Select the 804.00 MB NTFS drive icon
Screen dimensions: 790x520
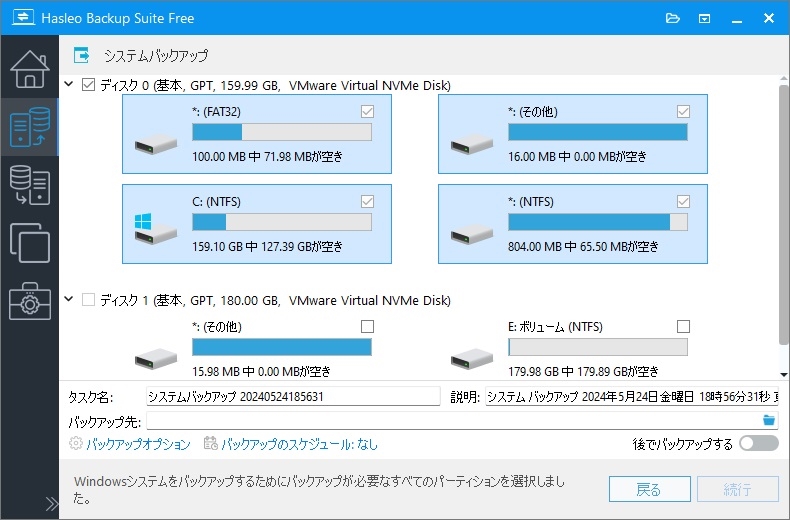click(472, 234)
